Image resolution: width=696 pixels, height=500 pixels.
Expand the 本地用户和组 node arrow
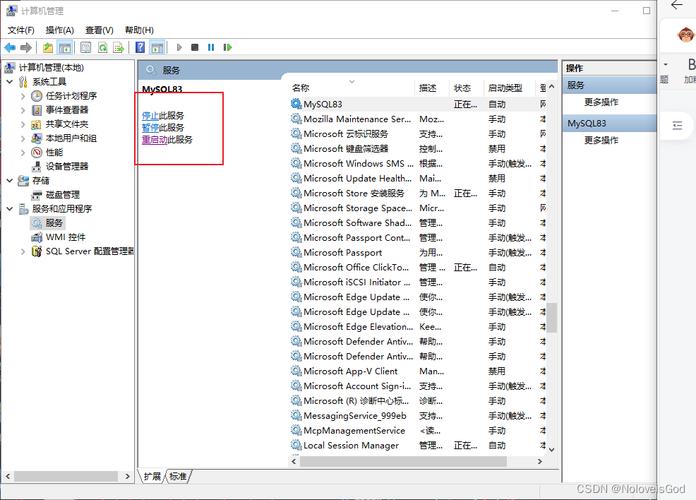pyautogui.click(x=23, y=138)
